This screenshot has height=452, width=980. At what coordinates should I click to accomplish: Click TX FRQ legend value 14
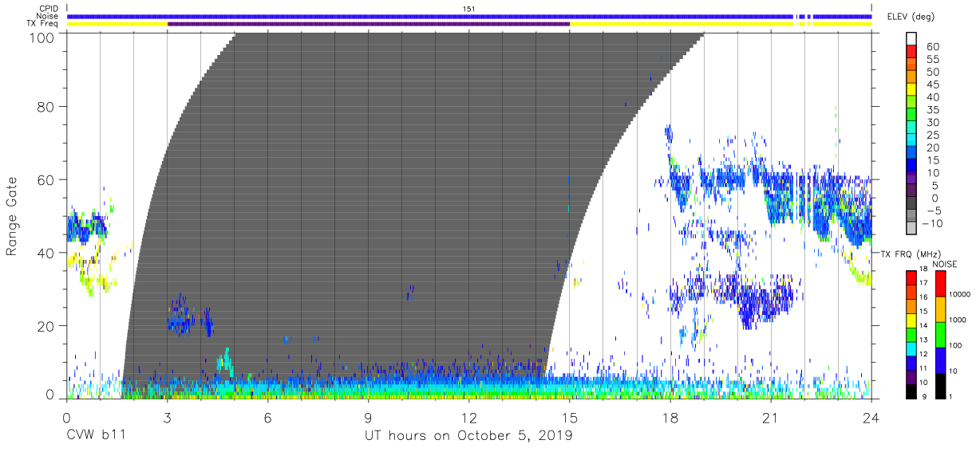[x=925, y=326]
